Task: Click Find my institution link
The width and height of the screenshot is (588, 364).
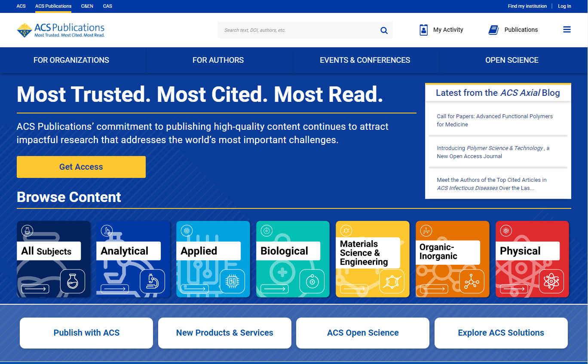Action: (527, 6)
